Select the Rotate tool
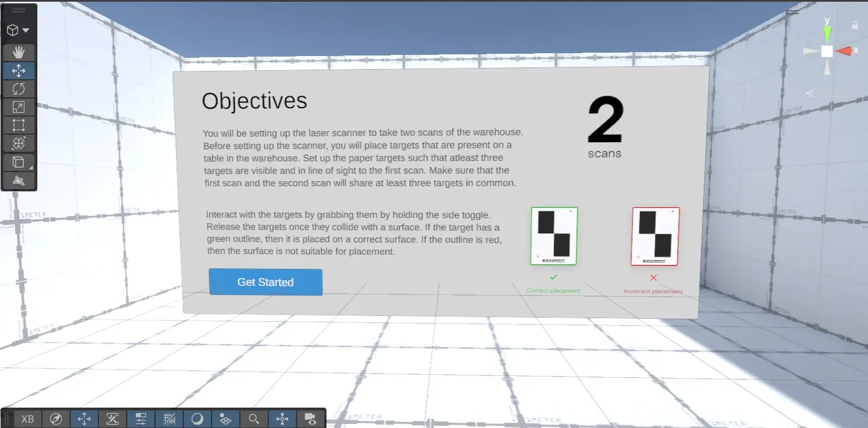868x428 pixels. tap(19, 89)
